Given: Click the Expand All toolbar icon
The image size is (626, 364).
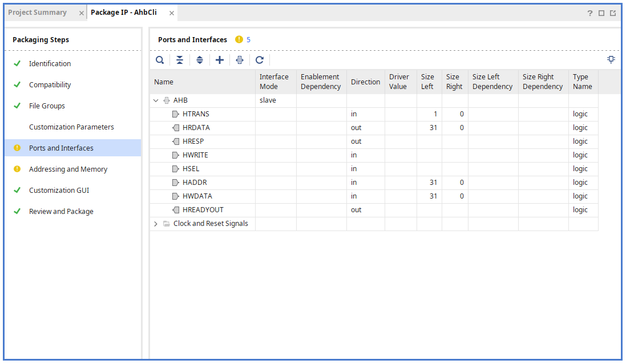Looking at the screenshot, I should (x=200, y=60).
